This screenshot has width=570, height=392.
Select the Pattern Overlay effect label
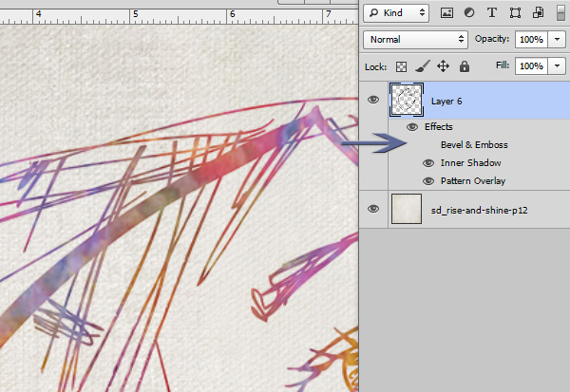point(473,181)
